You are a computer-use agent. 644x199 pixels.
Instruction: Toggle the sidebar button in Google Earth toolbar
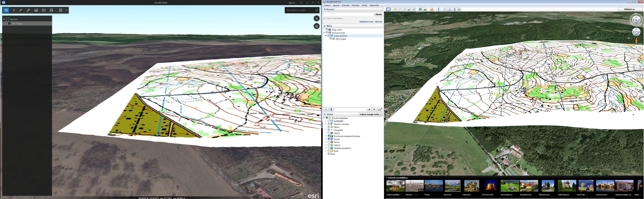(388, 10)
